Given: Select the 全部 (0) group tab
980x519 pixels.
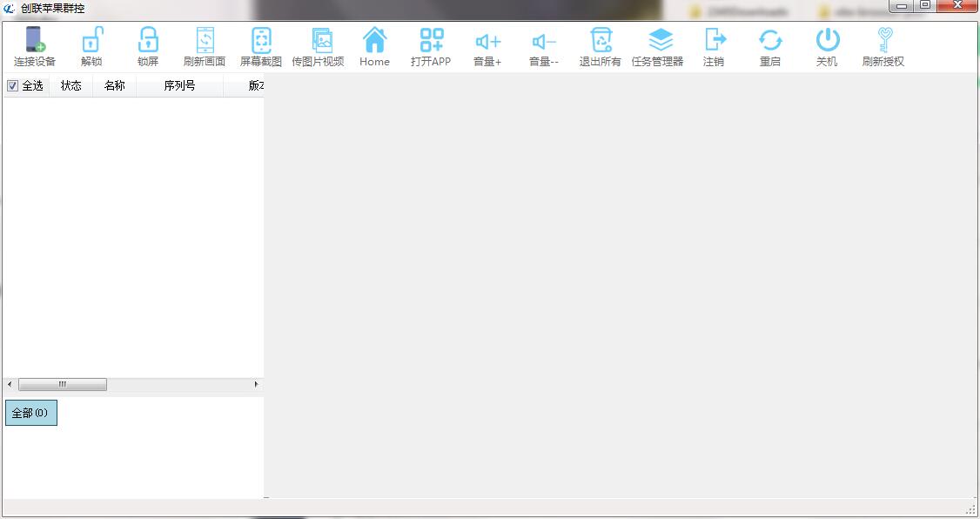Looking at the screenshot, I should coord(30,413).
